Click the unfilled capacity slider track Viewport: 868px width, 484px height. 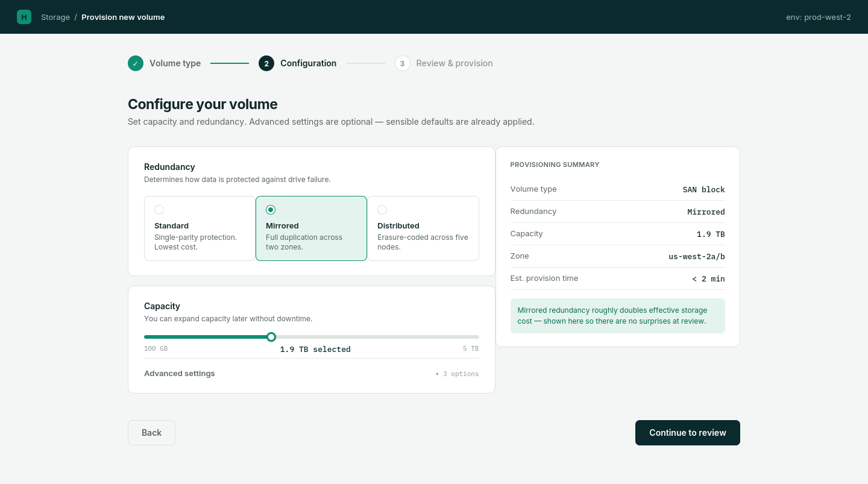coord(377,337)
